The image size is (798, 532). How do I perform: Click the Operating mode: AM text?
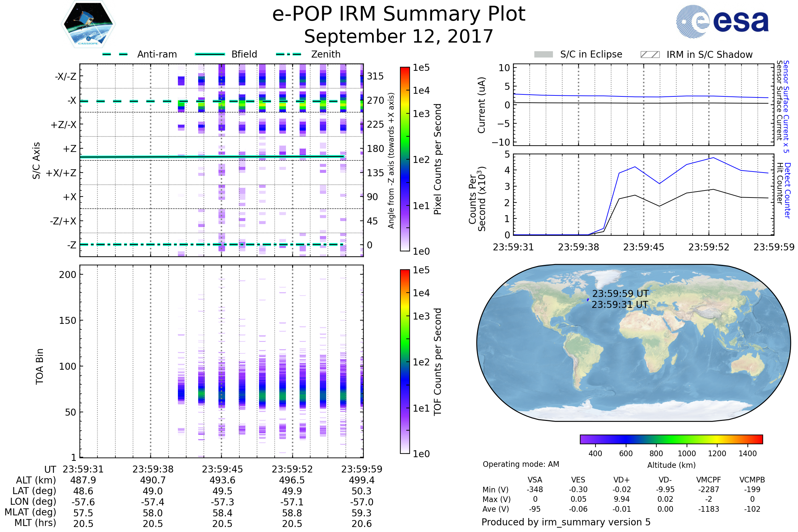[521, 464]
